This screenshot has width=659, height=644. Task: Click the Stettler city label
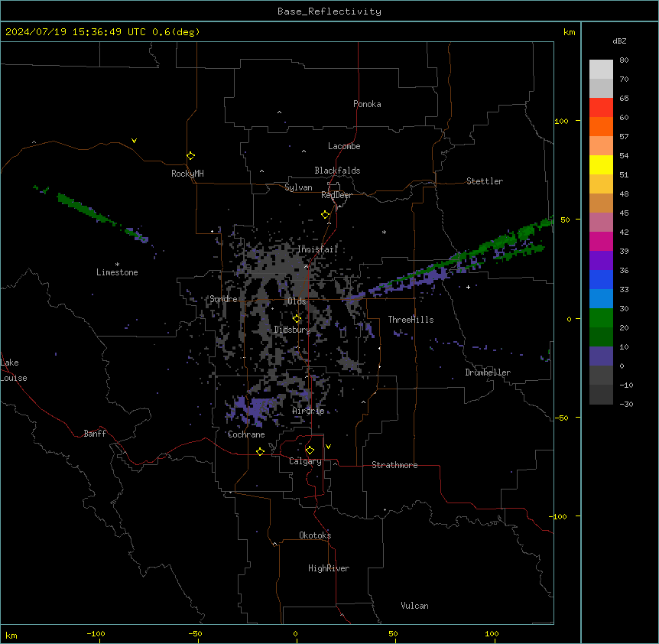(485, 181)
